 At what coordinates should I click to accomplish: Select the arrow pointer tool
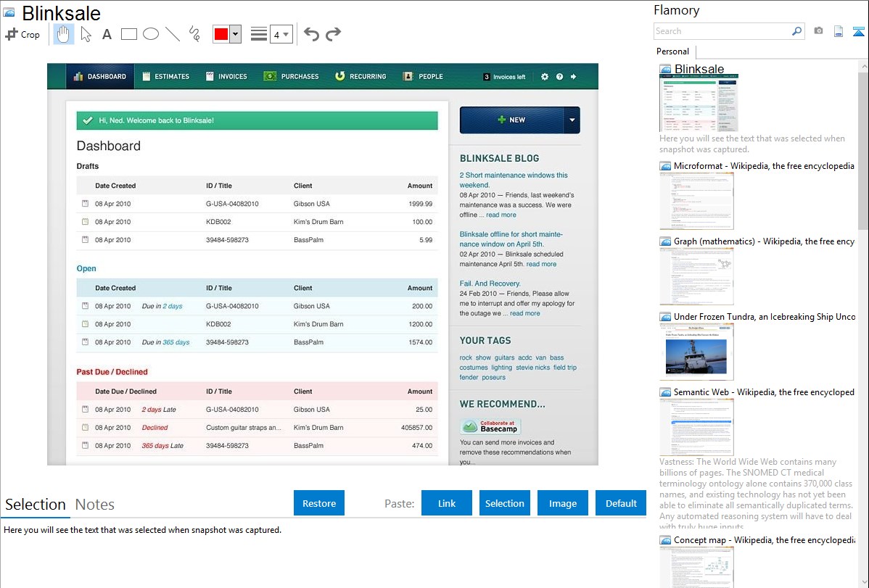pos(86,34)
